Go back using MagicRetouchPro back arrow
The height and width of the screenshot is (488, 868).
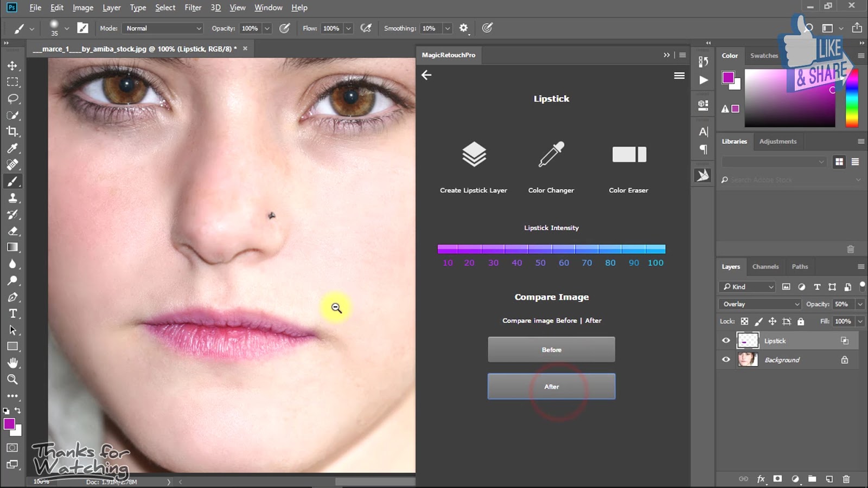(427, 75)
